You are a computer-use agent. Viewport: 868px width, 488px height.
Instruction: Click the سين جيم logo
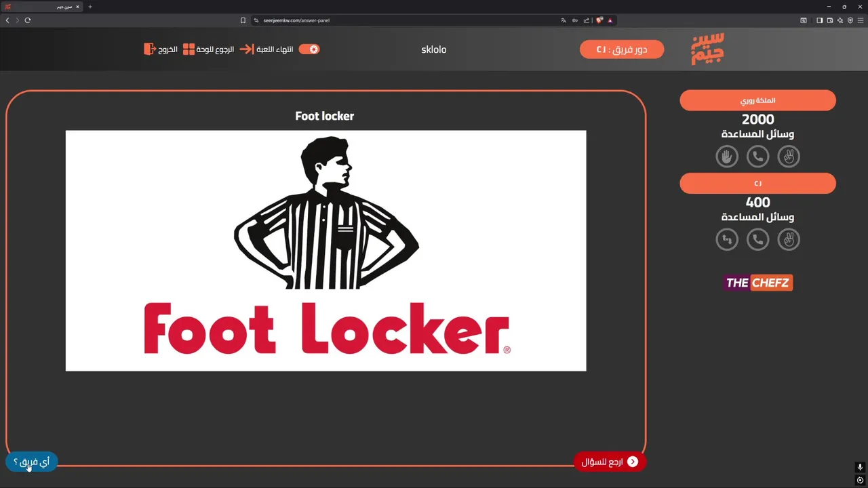point(707,49)
